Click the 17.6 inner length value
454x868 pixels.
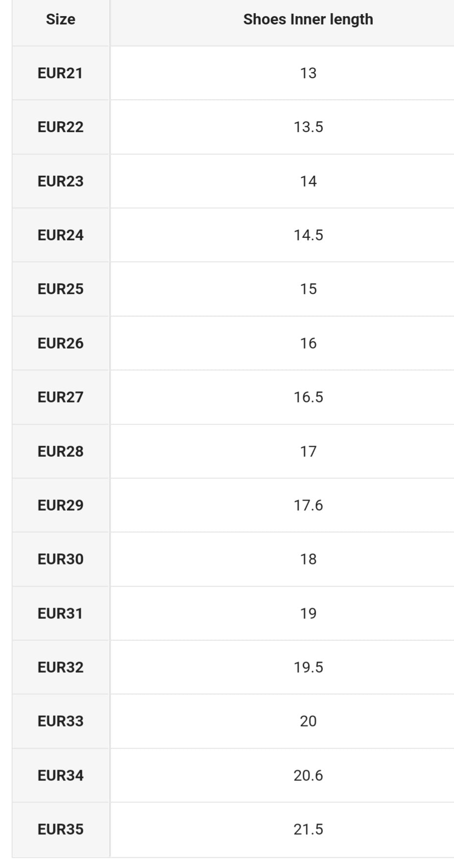[x=308, y=505]
